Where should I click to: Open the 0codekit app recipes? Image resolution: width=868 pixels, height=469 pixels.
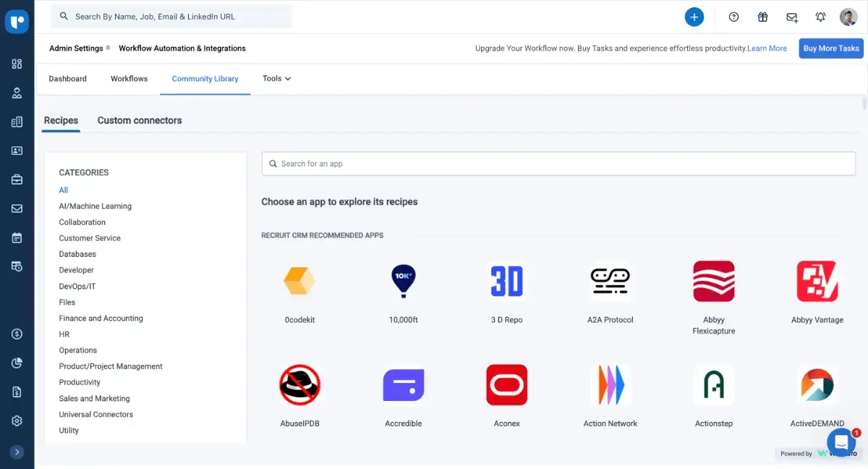pyautogui.click(x=299, y=282)
